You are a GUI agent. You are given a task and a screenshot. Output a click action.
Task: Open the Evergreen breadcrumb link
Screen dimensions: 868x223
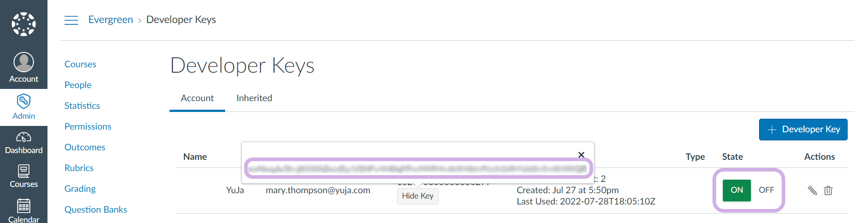[110, 19]
